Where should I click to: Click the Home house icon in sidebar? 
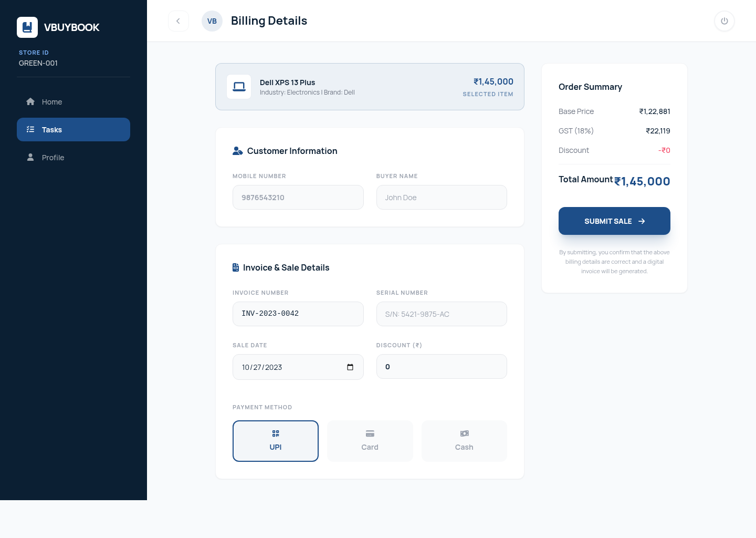pyautogui.click(x=30, y=101)
